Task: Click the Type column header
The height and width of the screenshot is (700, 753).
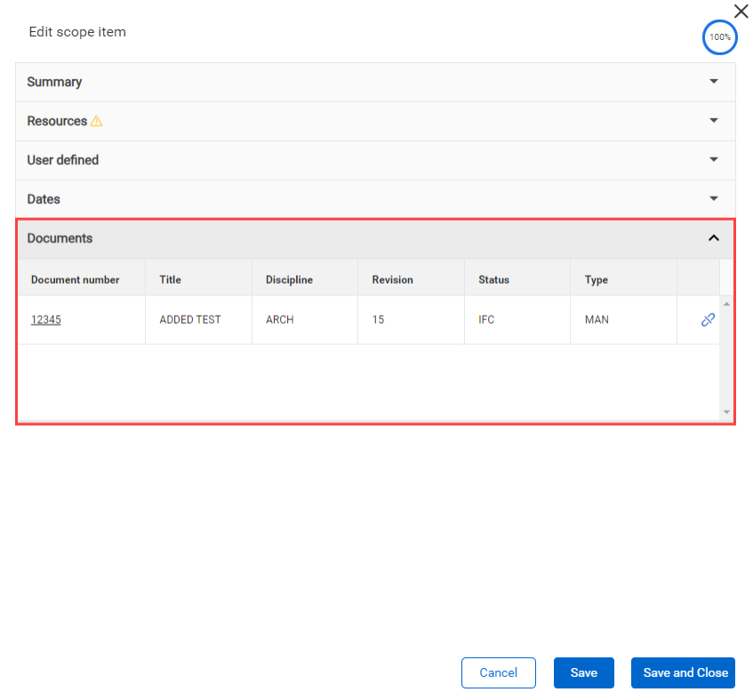Action: click(x=597, y=280)
